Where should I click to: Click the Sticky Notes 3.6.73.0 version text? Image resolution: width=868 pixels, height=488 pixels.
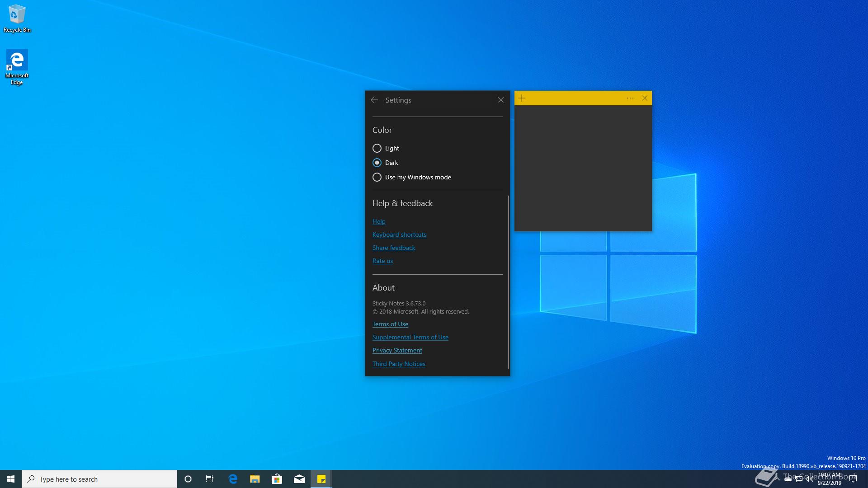click(399, 303)
